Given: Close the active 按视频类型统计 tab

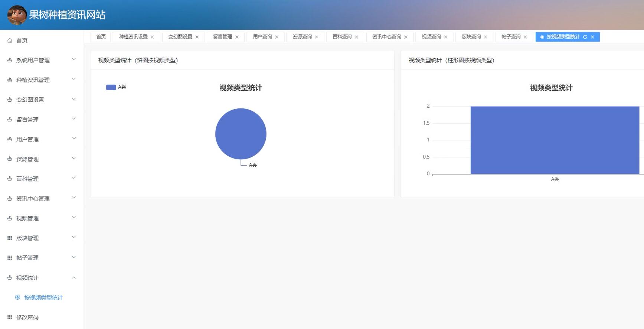Looking at the screenshot, I should (592, 37).
